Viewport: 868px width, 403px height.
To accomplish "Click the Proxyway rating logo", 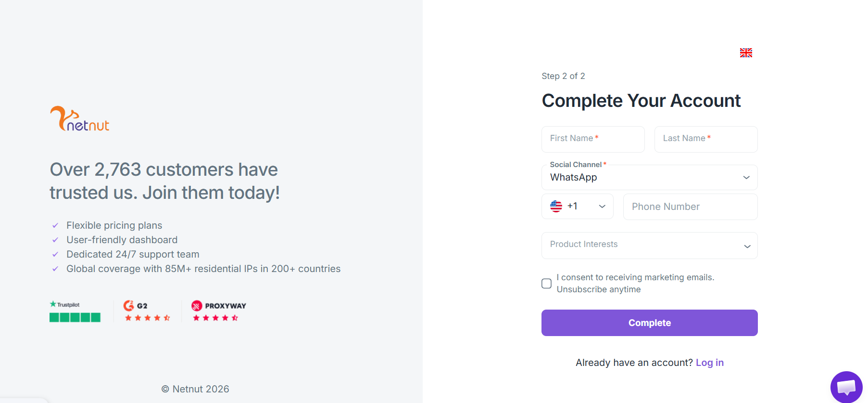I will [x=219, y=306].
